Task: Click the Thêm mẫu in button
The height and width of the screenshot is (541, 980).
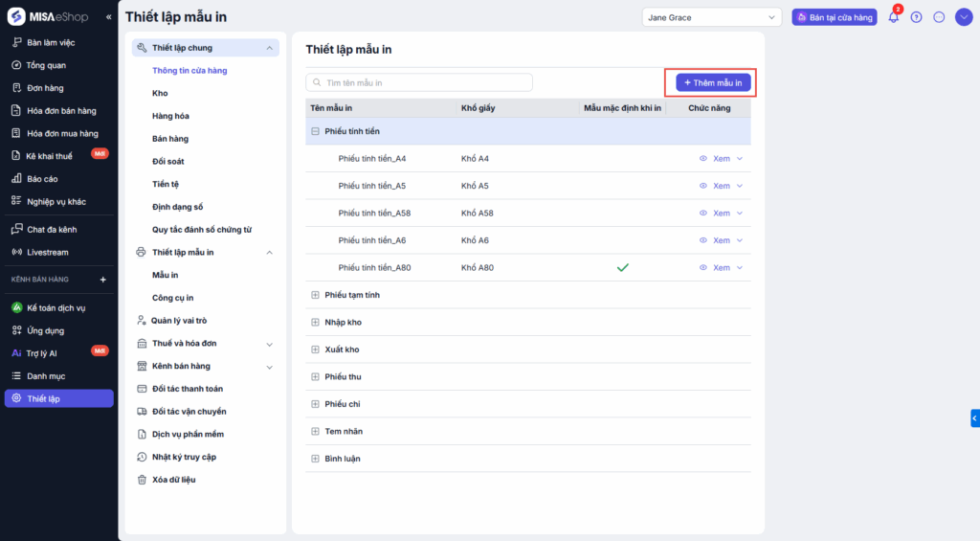Action: 712,83
